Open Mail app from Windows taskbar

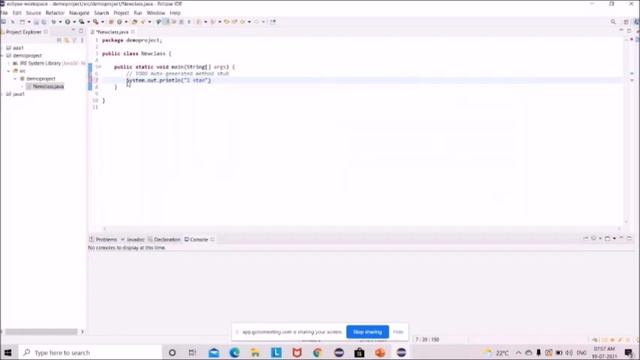point(213,353)
